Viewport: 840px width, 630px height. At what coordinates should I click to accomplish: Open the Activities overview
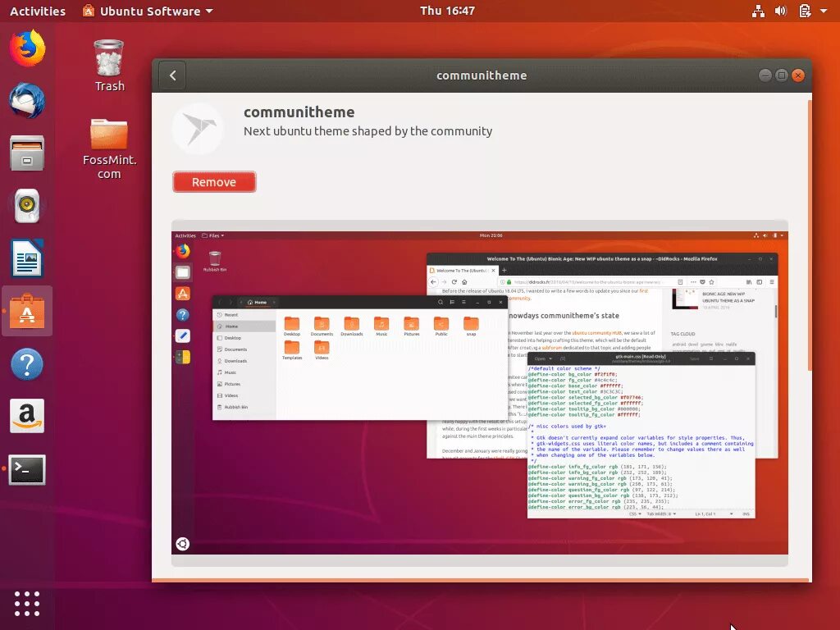point(38,11)
